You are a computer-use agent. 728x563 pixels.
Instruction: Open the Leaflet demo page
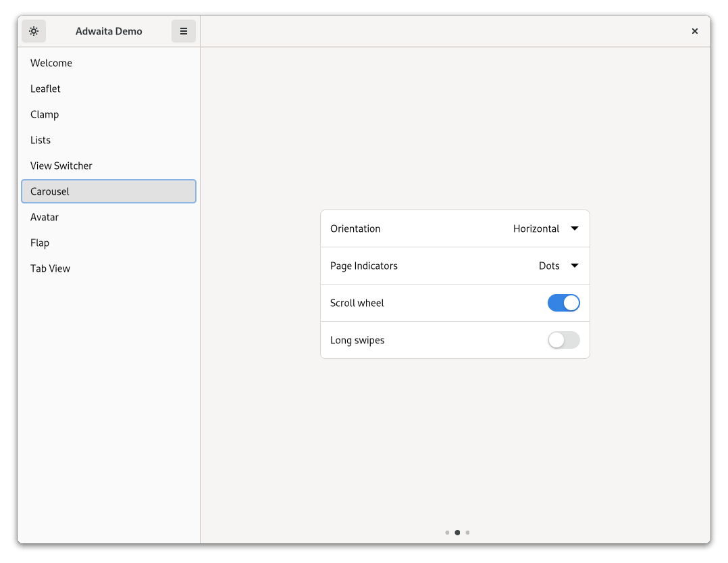(45, 89)
